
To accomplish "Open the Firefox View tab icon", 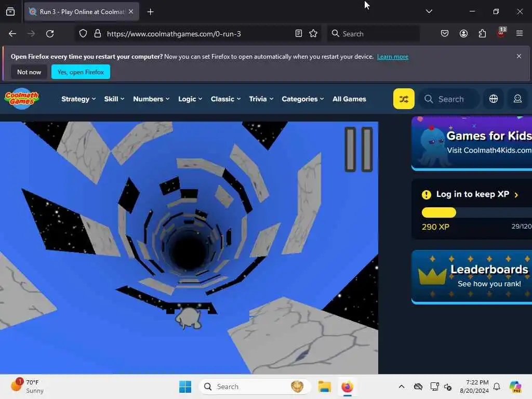I will 10,12.
